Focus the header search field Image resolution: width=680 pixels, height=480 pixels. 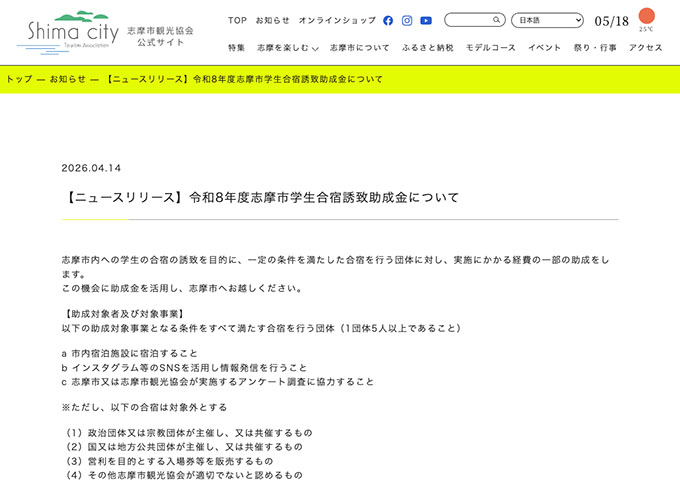pyautogui.click(x=474, y=20)
